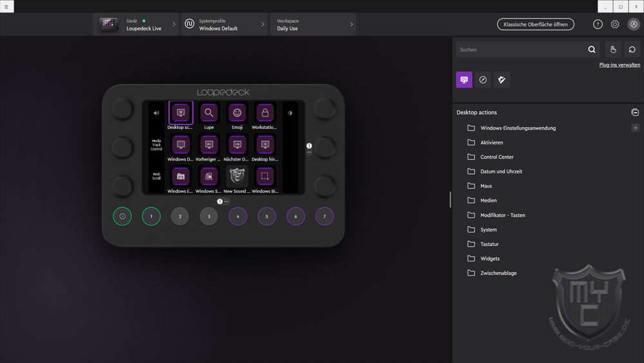Viewport: 644px width, 363px height.
Task: Open the hamburger menu
Action: coord(6,6)
